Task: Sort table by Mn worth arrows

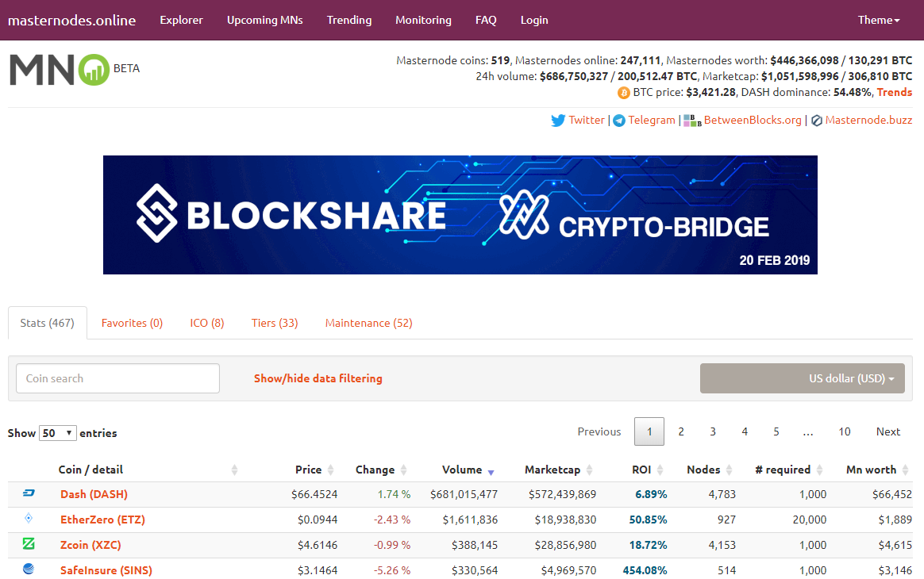Action: coord(905,470)
